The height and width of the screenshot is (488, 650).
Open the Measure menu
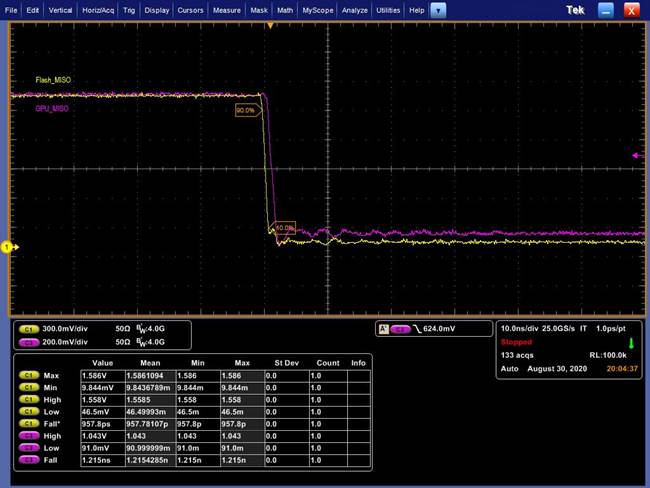(226, 9)
